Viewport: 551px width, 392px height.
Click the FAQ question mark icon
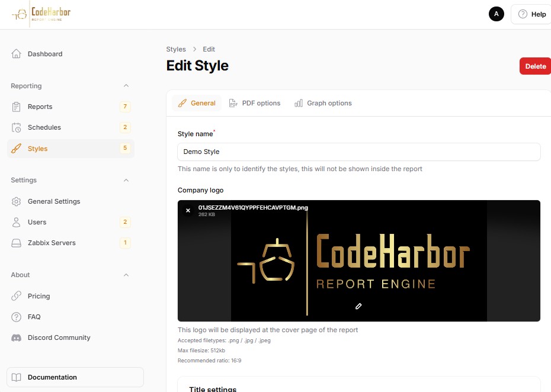pyautogui.click(x=16, y=317)
